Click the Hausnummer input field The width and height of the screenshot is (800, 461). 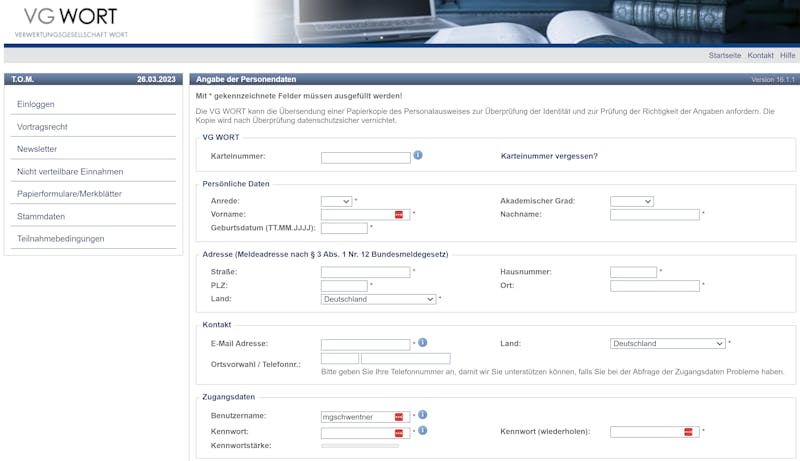[x=634, y=272]
